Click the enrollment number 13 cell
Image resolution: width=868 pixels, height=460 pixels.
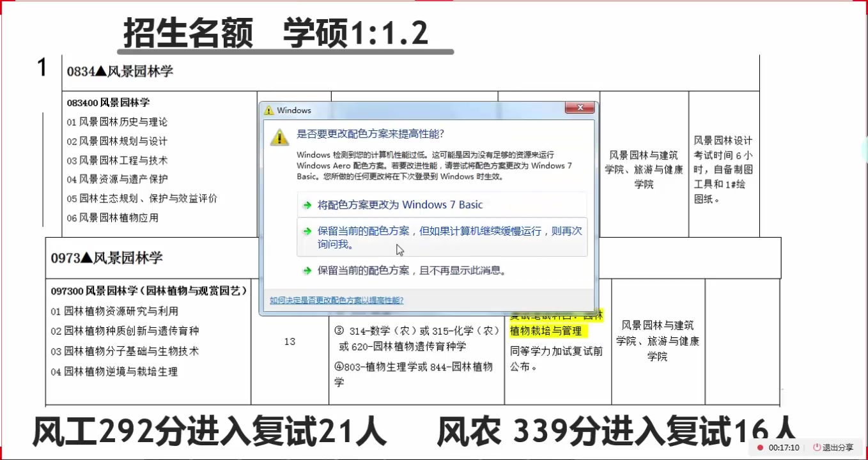(290, 342)
